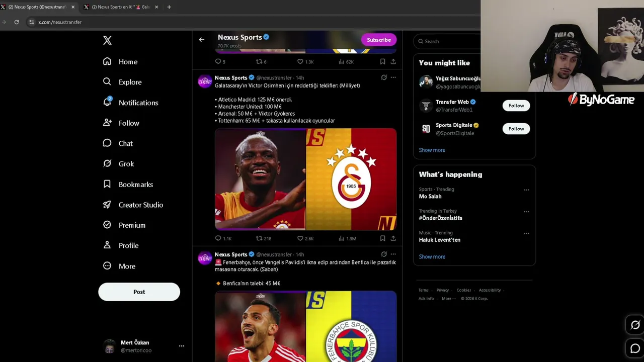Subscribe to Nexus Sports

click(379, 40)
